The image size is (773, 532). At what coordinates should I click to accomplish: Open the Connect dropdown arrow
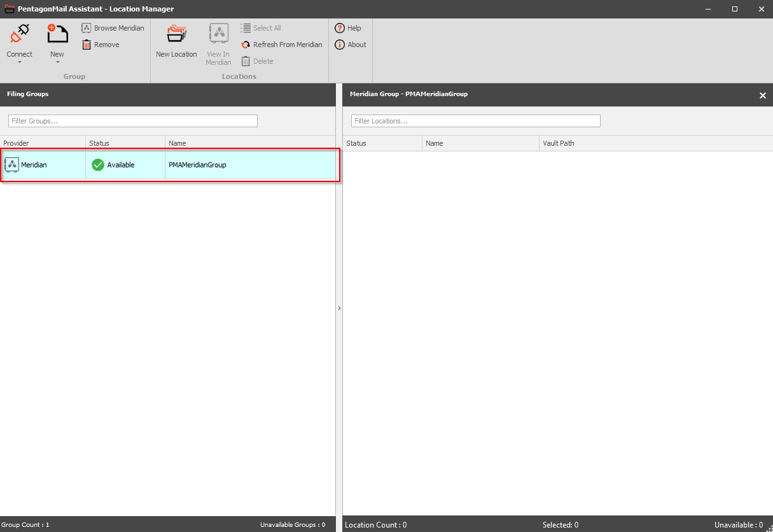tap(20, 62)
